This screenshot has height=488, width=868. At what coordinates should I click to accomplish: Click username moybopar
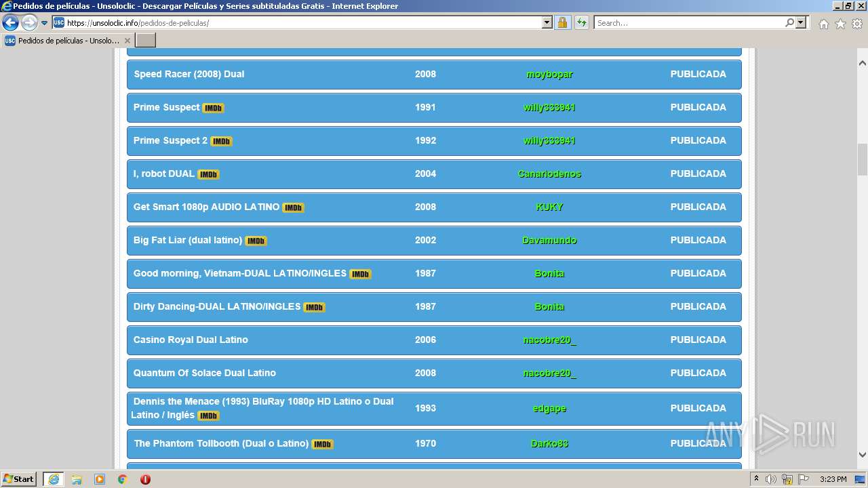[549, 75]
